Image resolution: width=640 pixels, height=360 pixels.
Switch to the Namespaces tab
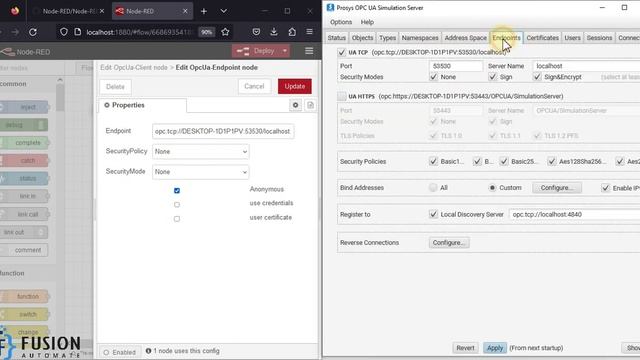[420, 38]
